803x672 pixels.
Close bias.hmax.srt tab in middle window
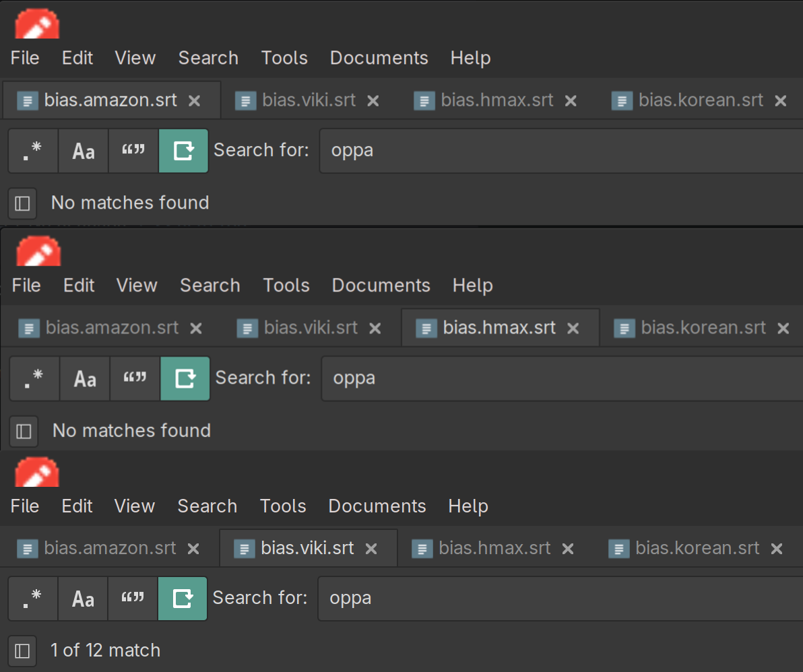[573, 328]
